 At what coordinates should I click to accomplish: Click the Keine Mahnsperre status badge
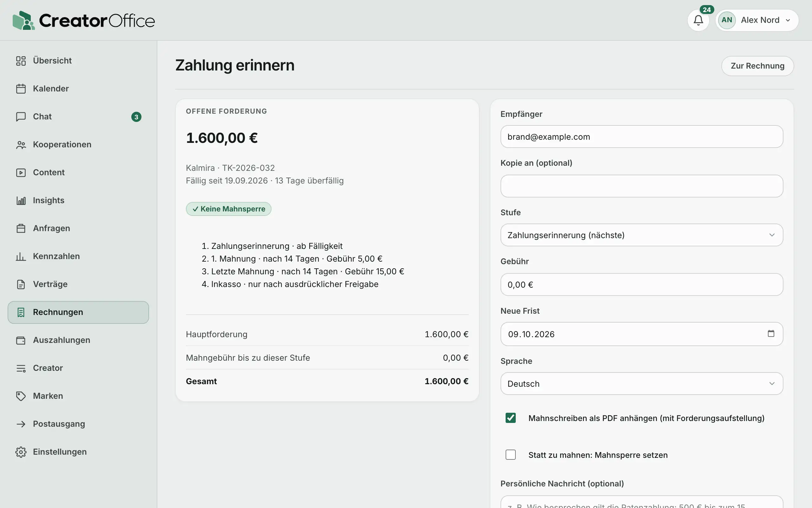point(228,209)
